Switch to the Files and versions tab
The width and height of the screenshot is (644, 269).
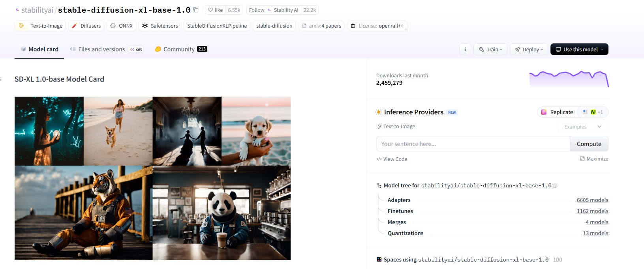pos(106,49)
